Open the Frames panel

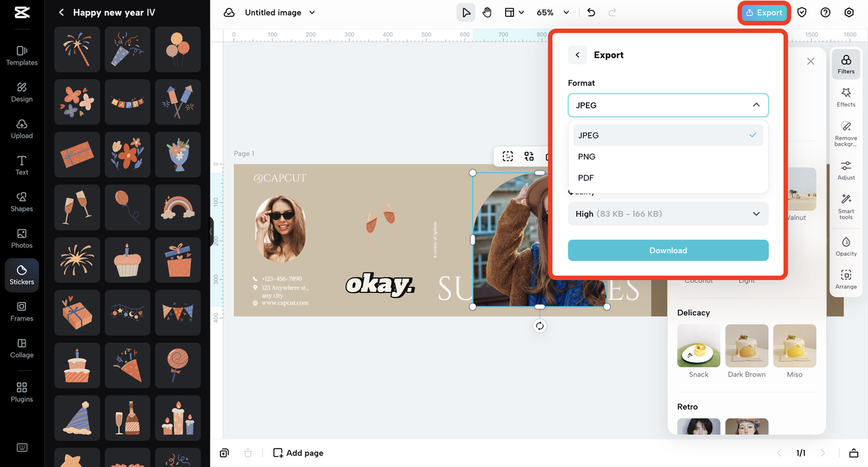point(22,311)
